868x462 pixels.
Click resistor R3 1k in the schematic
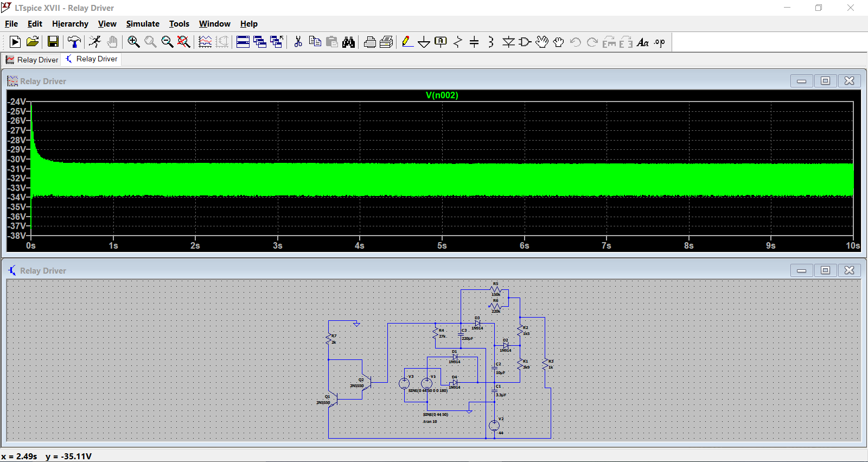[545, 364]
